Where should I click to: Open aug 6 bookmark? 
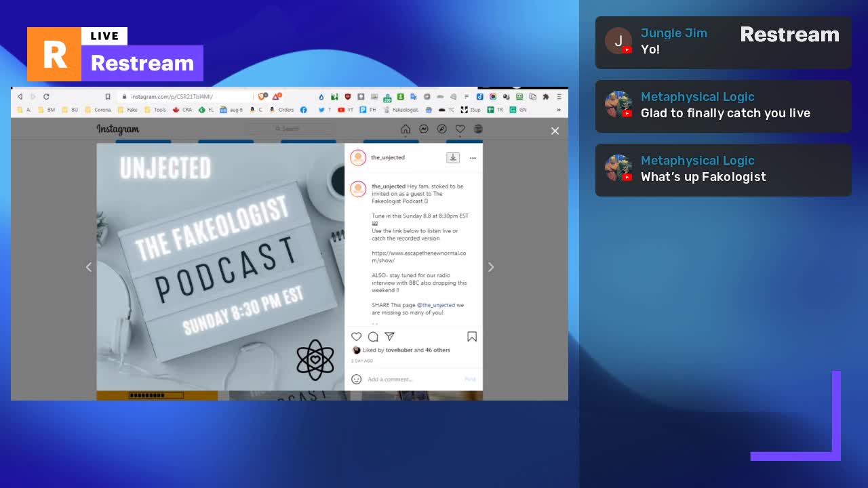point(231,110)
